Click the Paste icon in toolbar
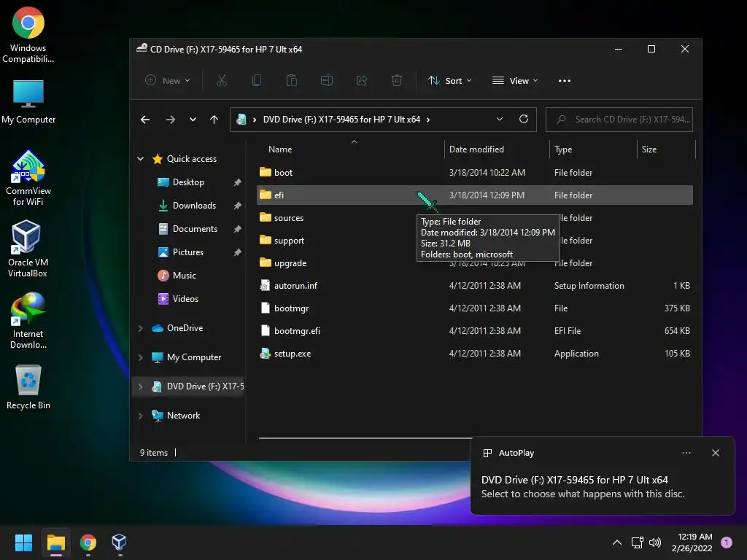Viewport: 747px width, 560px height. click(292, 80)
